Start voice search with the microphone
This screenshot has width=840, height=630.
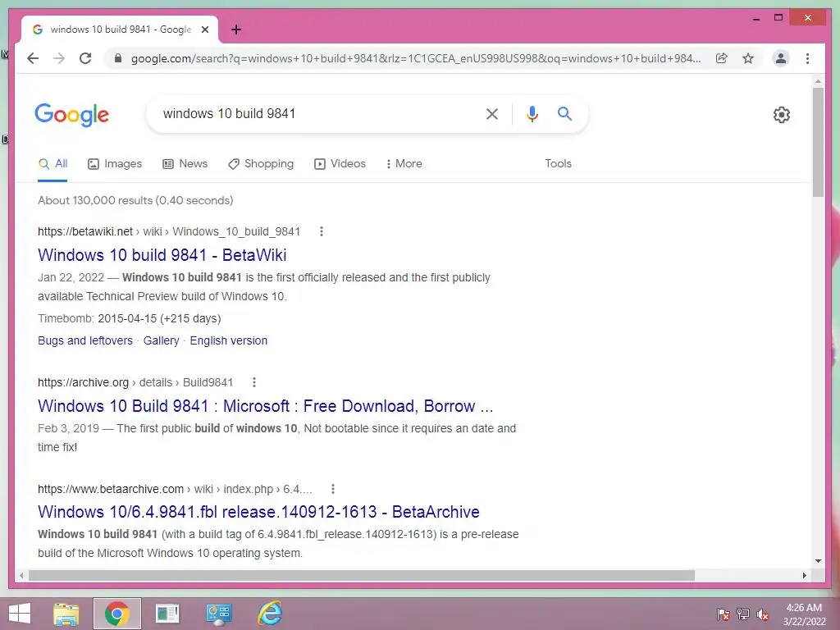coord(532,113)
